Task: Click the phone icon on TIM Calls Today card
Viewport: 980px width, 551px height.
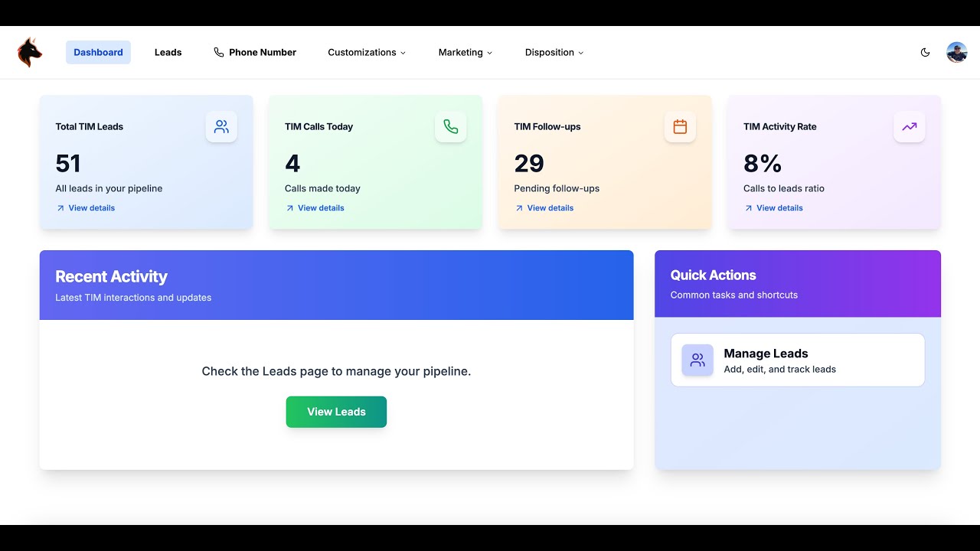Action: (x=450, y=127)
